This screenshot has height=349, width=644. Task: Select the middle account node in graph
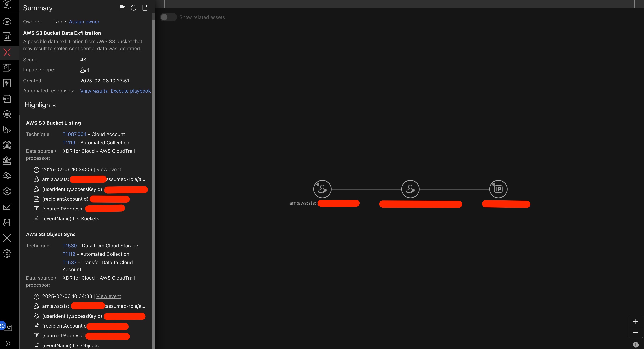coord(410,189)
